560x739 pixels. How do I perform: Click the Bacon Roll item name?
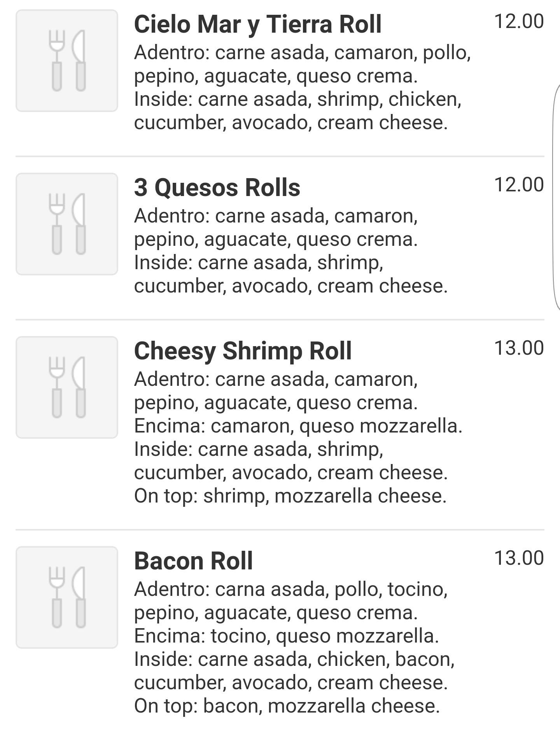click(193, 561)
